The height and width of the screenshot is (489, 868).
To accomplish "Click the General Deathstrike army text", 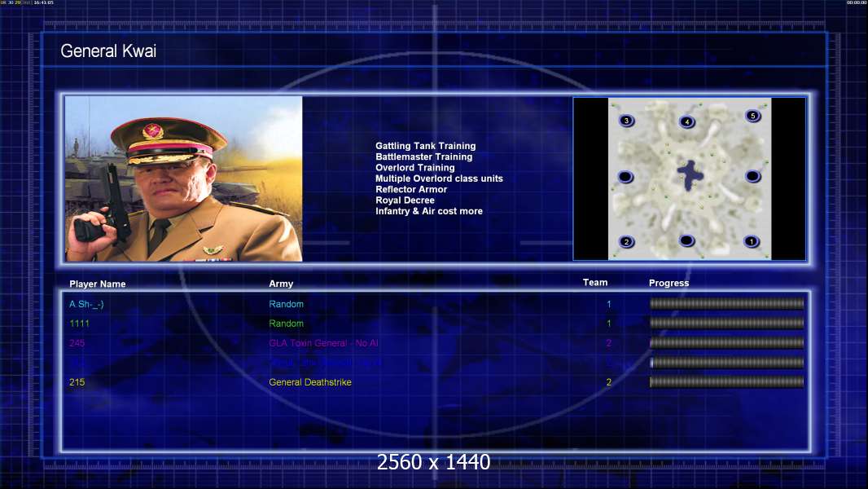I will (310, 382).
